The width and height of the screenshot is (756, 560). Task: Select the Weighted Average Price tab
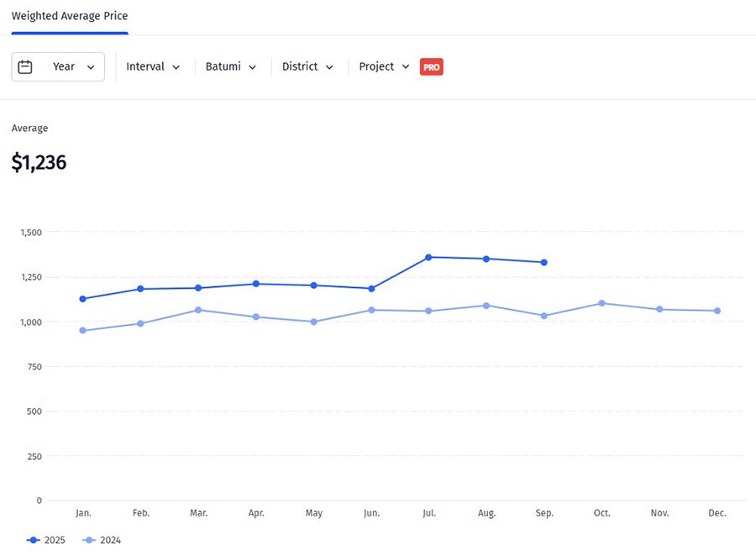(x=70, y=16)
